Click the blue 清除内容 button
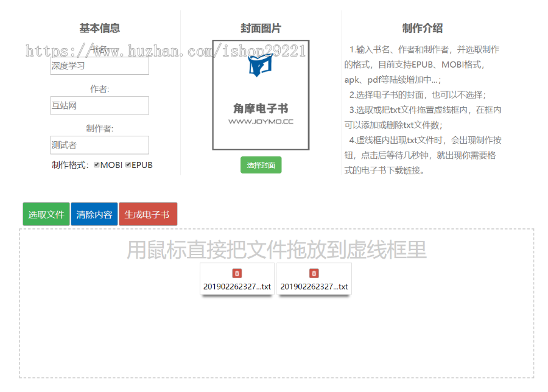This screenshot has width=548, height=392. tap(94, 214)
